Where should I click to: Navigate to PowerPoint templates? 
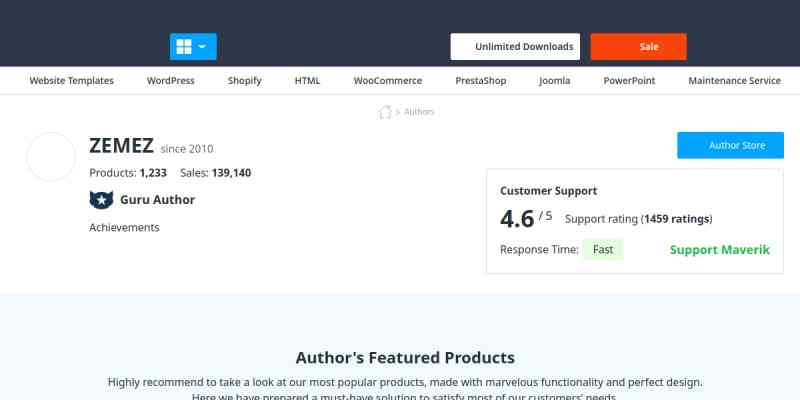pyautogui.click(x=629, y=81)
